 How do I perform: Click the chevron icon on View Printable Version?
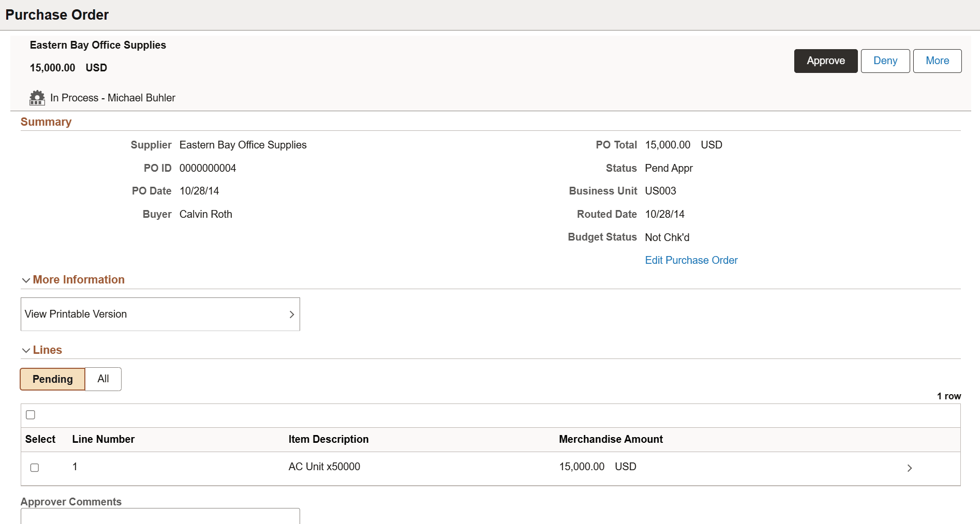coord(291,314)
